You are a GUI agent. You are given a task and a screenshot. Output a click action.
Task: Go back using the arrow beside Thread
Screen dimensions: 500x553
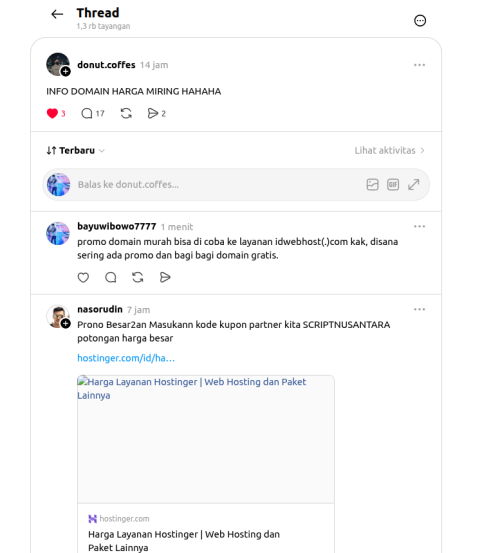point(57,14)
